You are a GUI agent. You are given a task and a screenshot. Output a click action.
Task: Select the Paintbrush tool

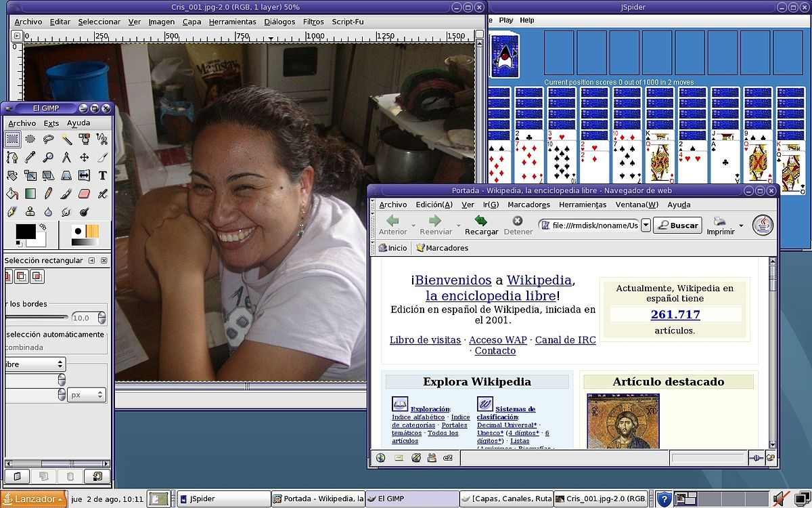pyautogui.click(x=66, y=194)
